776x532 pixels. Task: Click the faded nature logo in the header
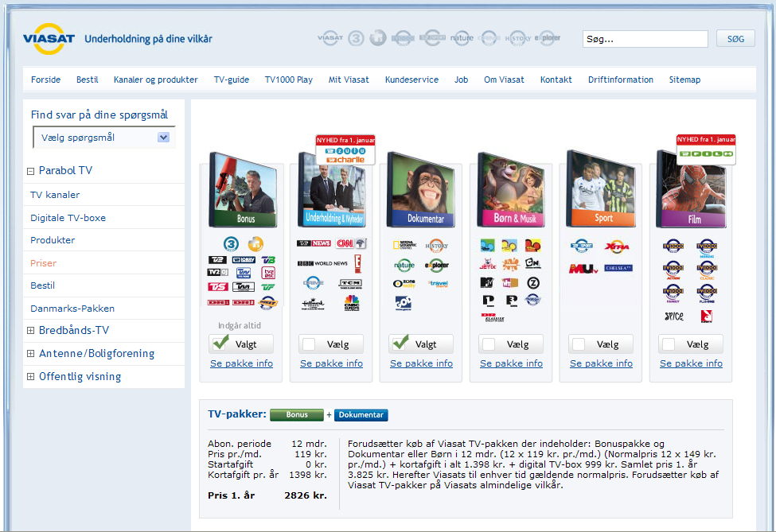tap(462, 38)
